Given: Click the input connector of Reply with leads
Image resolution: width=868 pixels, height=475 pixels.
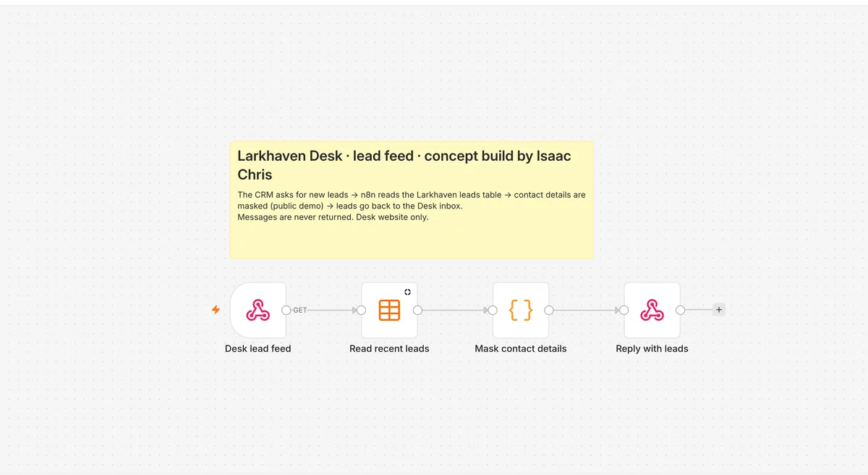Looking at the screenshot, I should [624, 310].
